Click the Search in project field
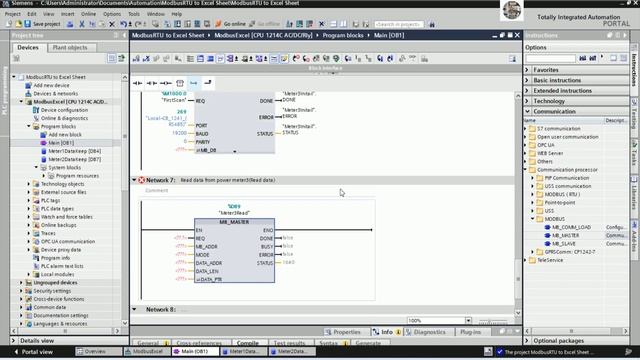640x360 pixels. tap(399, 24)
